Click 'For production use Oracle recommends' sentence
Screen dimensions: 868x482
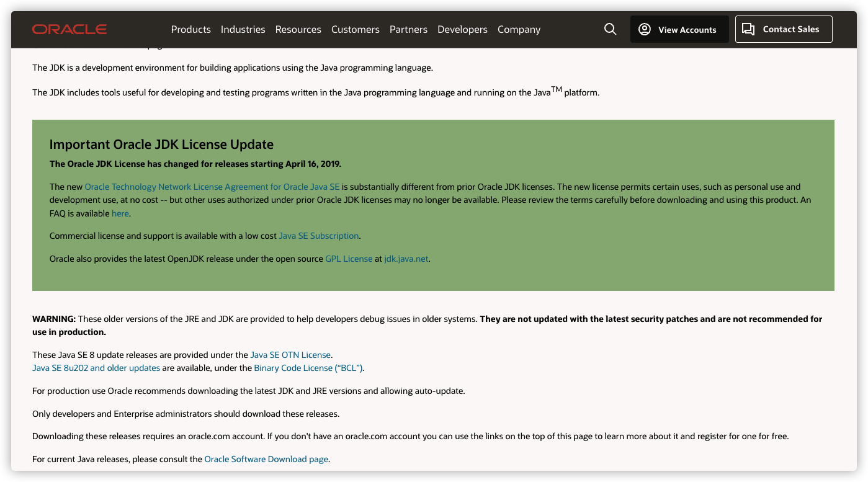click(x=249, y=391)
